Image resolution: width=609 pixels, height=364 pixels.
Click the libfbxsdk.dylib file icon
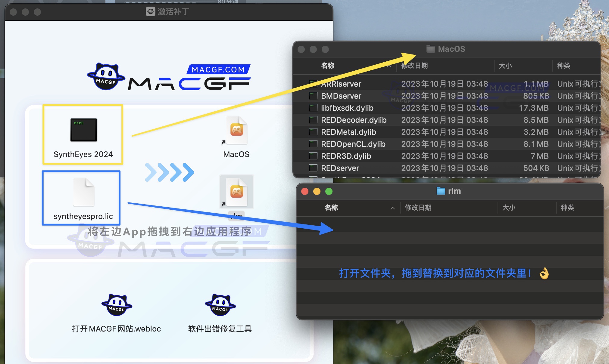coord(314,108)
